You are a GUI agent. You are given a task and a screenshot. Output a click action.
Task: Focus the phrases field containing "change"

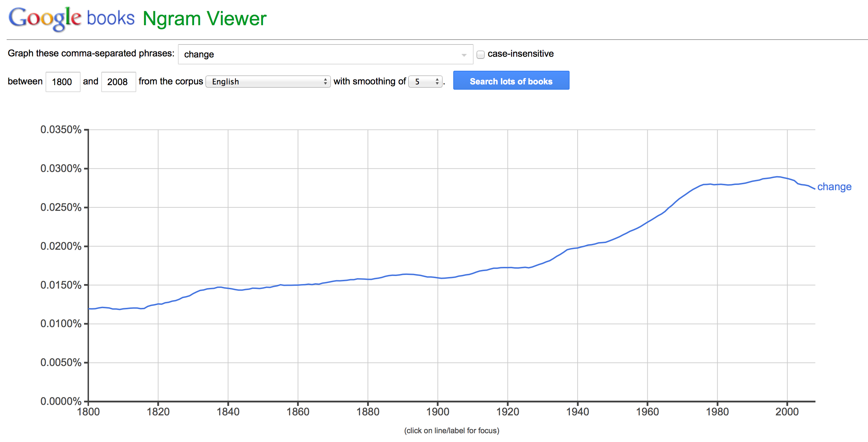click(319, 54)
